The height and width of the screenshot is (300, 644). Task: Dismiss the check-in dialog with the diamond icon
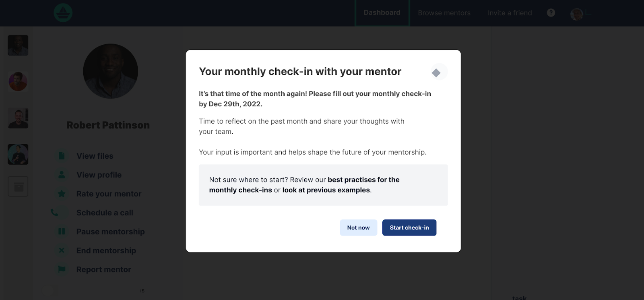pos(436,72)
